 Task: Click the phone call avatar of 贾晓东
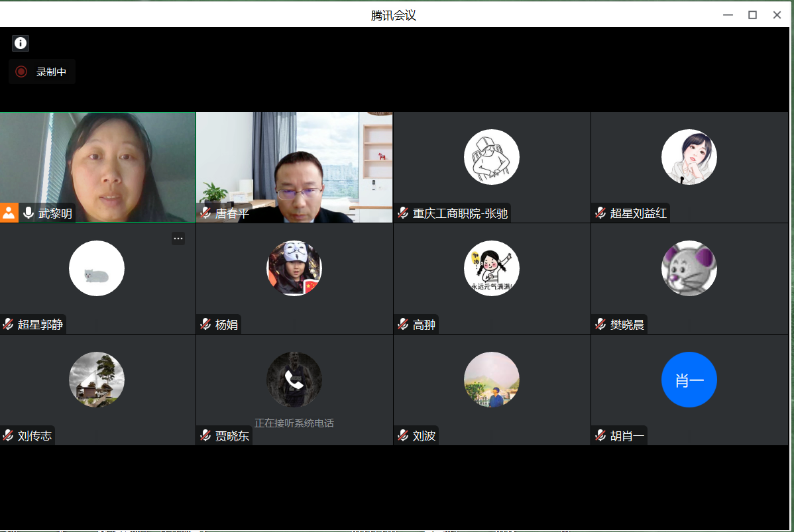[294, 380]
